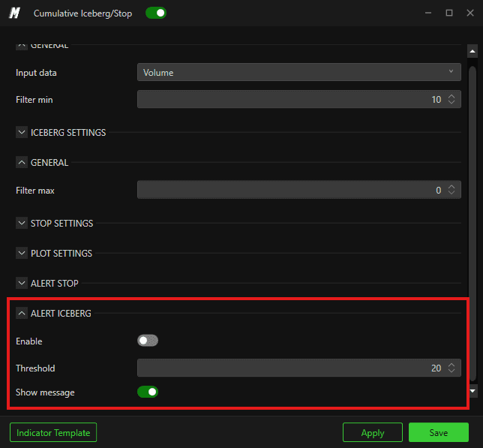Close the indicator settings window
The image size is (483, 448).
(470, 13)
